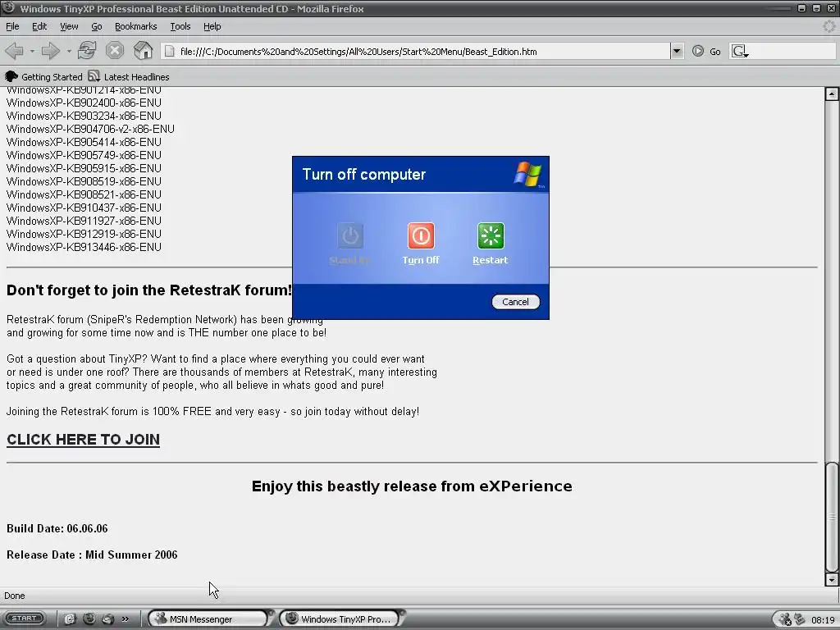Click the vertical scrollbar down arrow

(x=832, y=580)
